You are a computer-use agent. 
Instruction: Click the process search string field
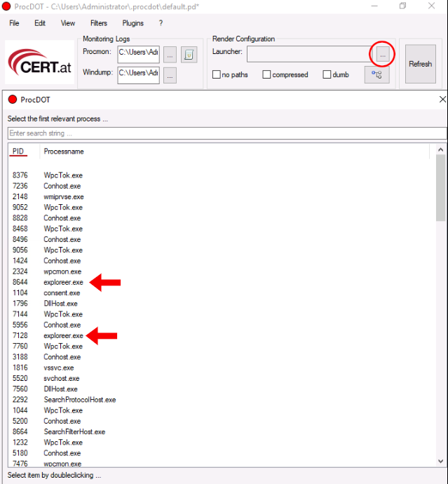click(226, 133)
